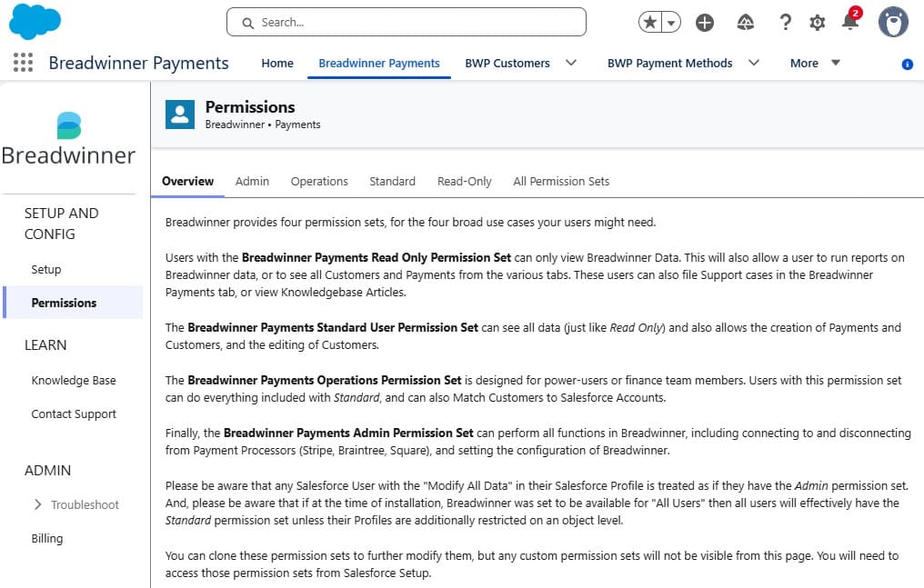Click the "Breadwinner • Payments" subtitle
Image resolution: width=924 pixels, height=588 pixels.
(263, 125)
